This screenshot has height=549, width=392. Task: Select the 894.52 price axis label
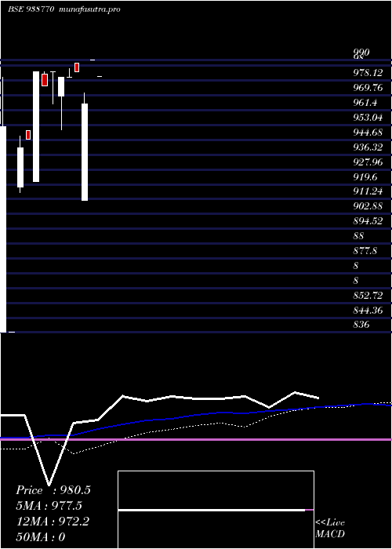pyautogui.click(x=368, y=221)
